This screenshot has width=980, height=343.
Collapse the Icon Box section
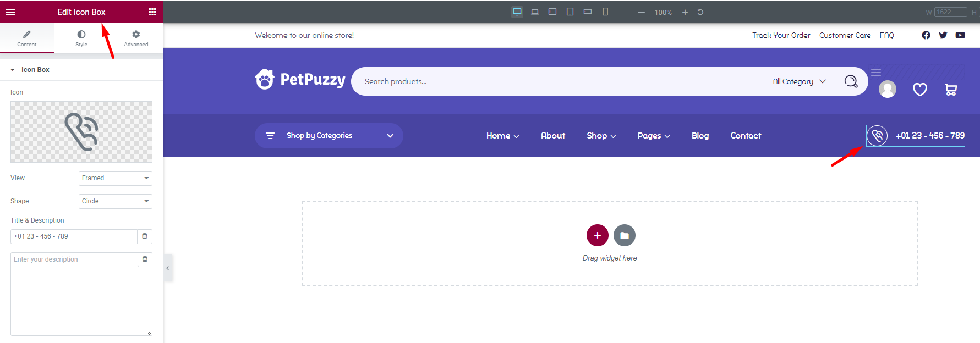81,70
